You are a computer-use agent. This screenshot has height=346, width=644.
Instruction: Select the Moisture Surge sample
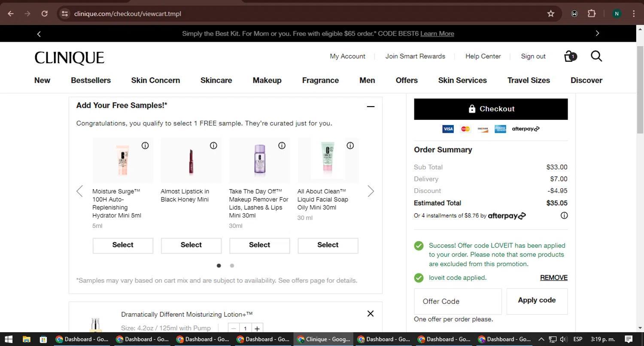(123, 245)
